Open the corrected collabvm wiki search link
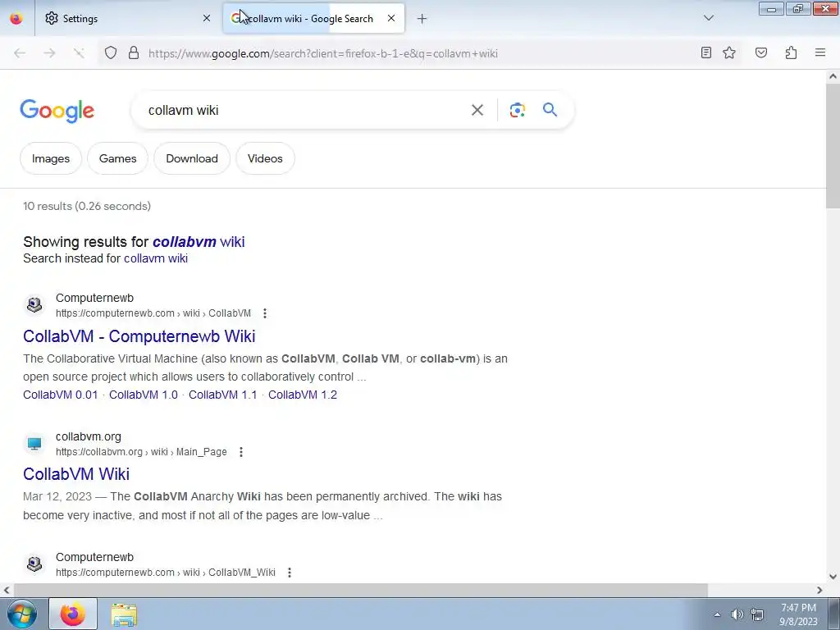The height and width of the screenshot is (630, 840). pyautogui.click(x=199, y=242)
